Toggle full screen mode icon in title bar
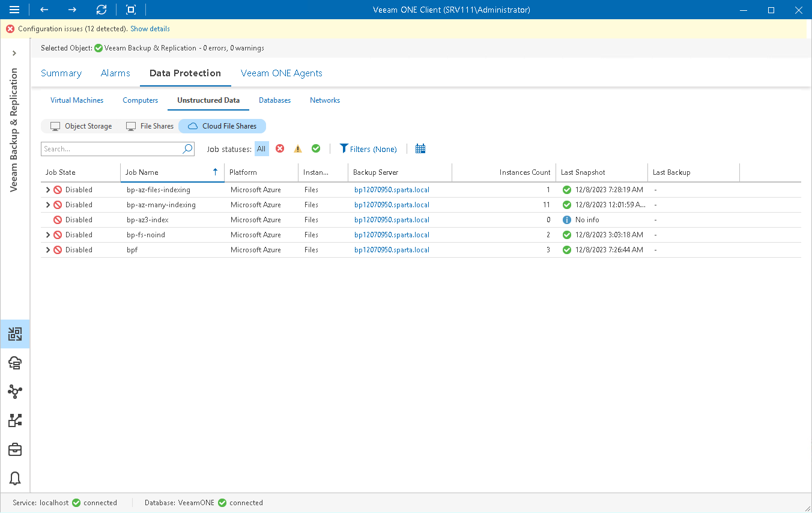The image size is (812, 513). (x=131, y=10)
